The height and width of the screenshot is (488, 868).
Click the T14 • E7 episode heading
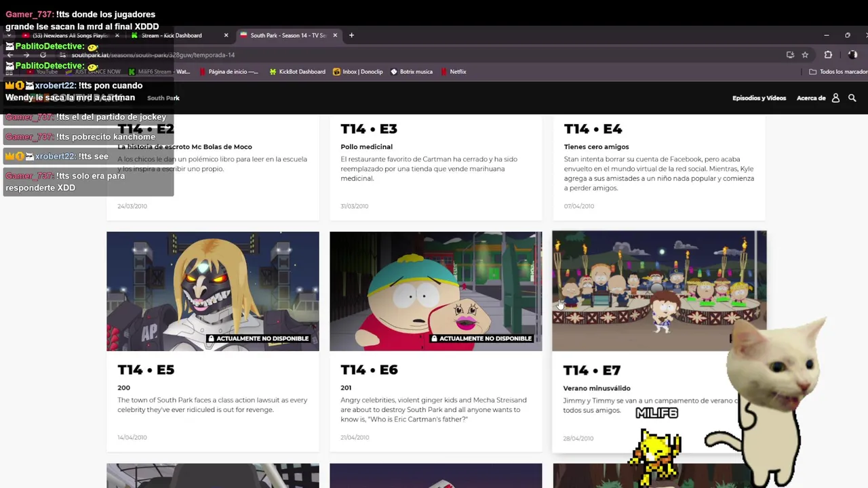pyautogui.click(x=591, y=371)
